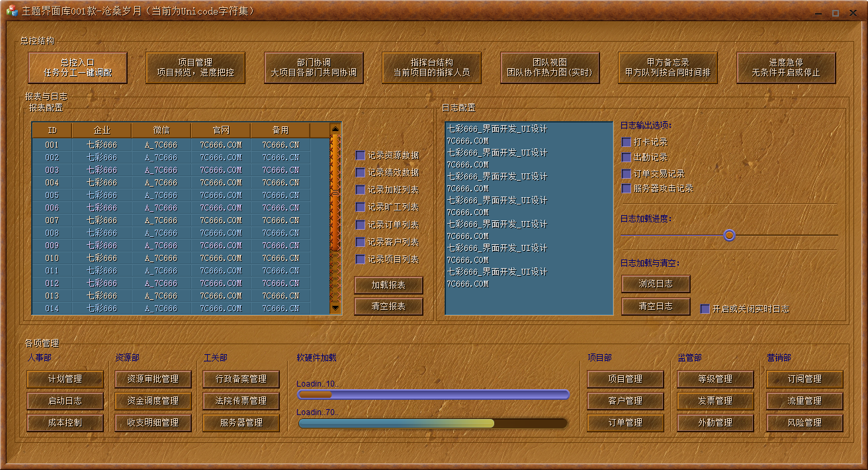This screenshot has width=868, height=470.
Task: Open 部门协调 in the top control row
Action: 314,68
